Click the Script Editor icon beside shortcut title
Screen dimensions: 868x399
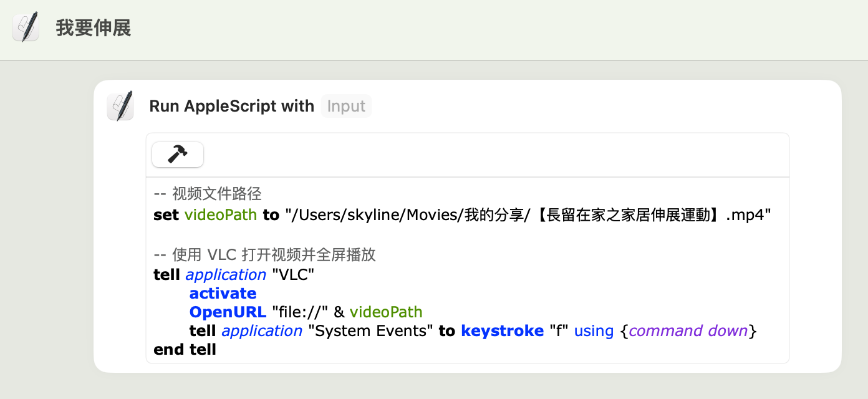[x=26, y=29]
